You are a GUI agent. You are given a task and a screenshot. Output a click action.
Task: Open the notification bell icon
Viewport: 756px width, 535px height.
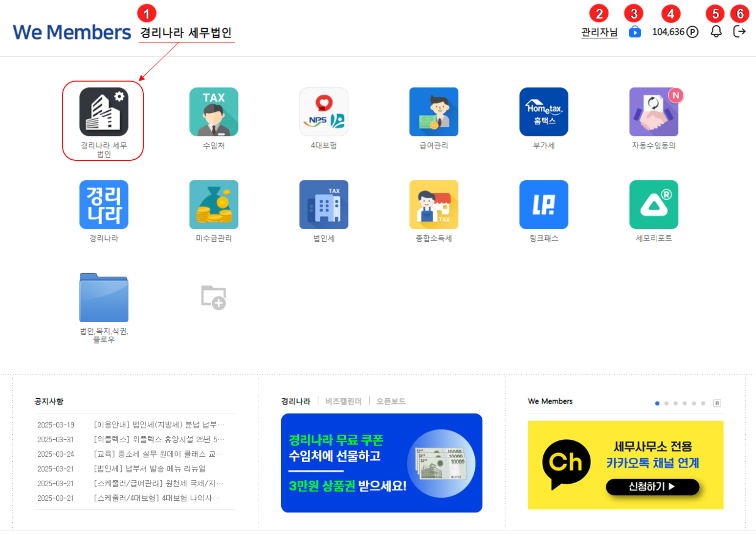tap(716, 32)
